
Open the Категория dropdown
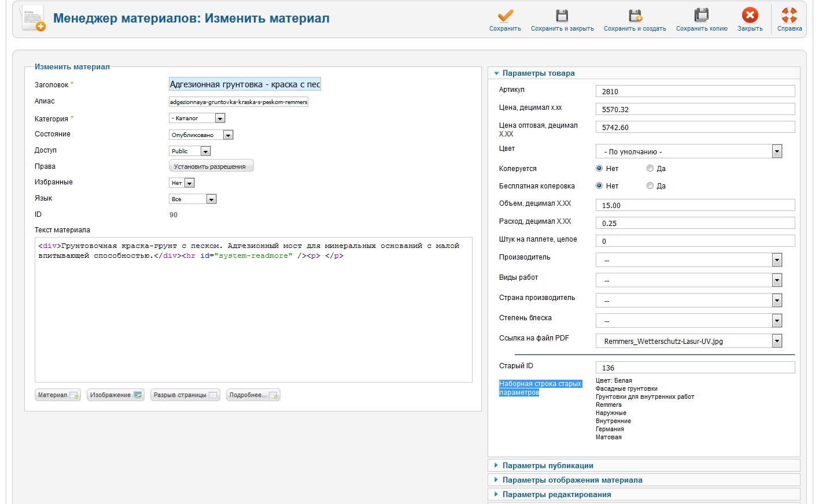[197, 118]
